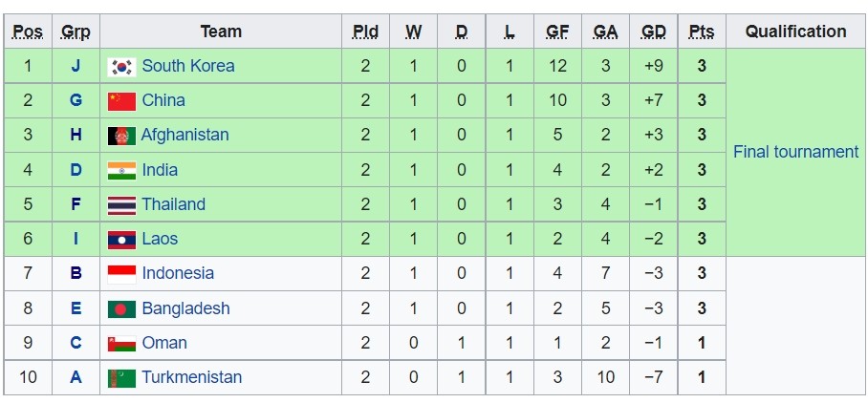Click the Thailand flag icon
Image resolution: width=868 pixels, height=403 pixels.
point(121,204)
